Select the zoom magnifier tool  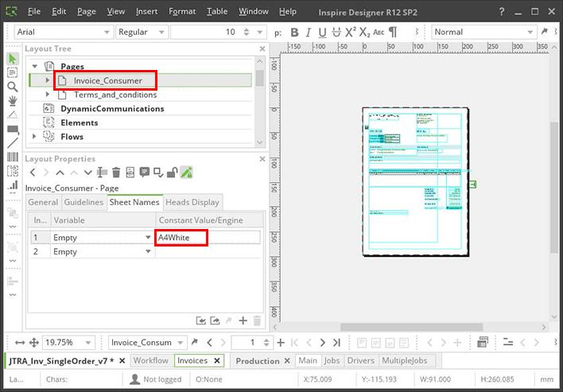(x=12, y=87)
